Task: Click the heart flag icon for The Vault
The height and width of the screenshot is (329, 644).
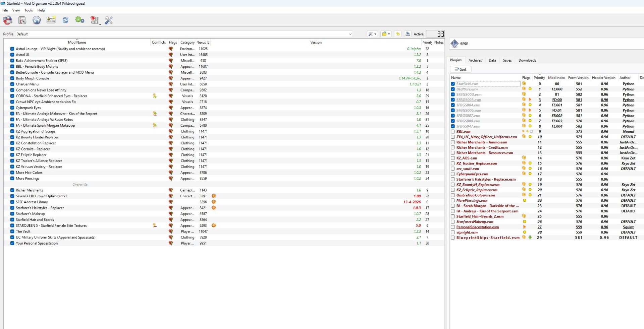Action: [171, 232]
